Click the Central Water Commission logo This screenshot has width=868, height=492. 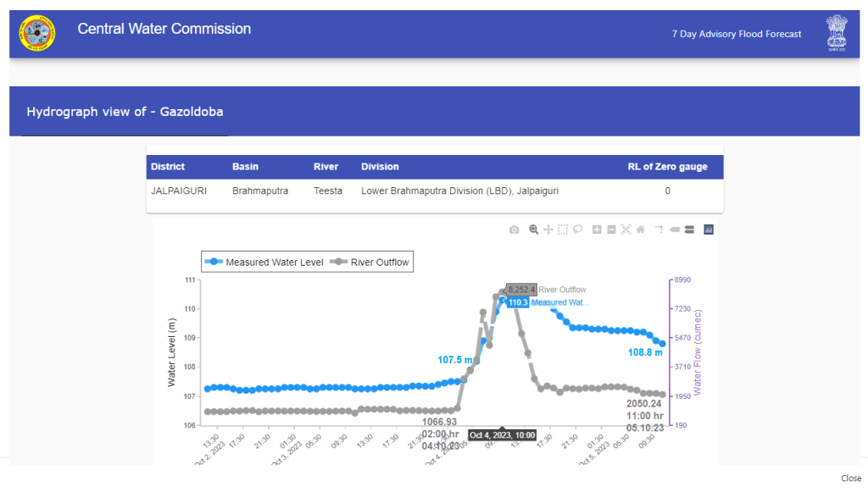tap(36, 33)
